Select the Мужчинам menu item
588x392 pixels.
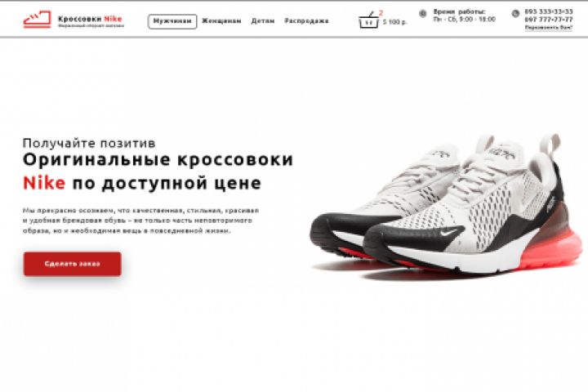point(172,21)
